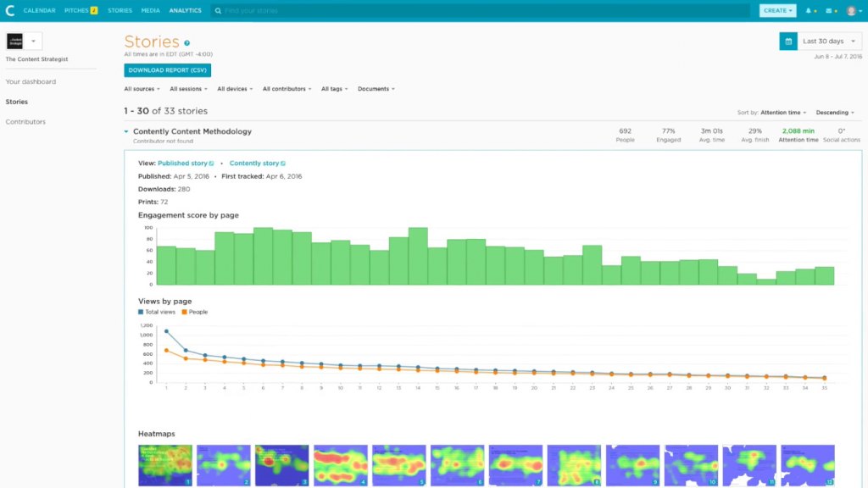Open the All sources filter
This screenshot has height=488, width=868.
click(x=142, y=88)
